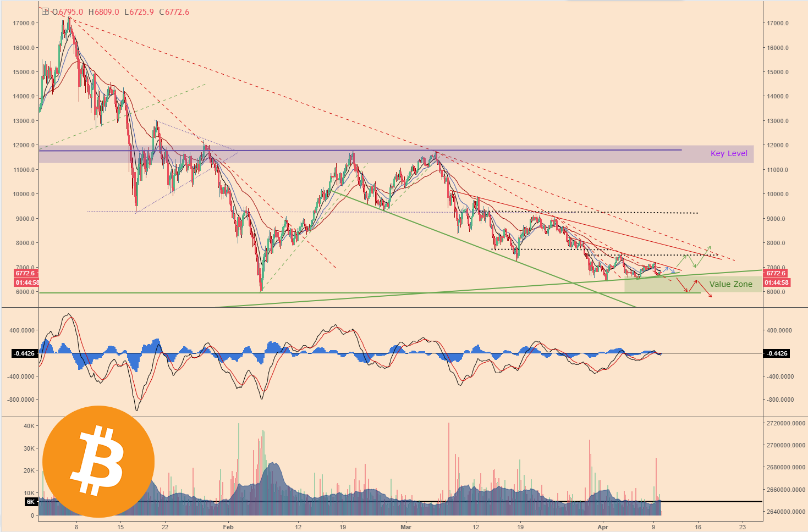Click 20K on the volume scale
The height and width of the screenshot is (532, 808).
[x=29, y=471]
